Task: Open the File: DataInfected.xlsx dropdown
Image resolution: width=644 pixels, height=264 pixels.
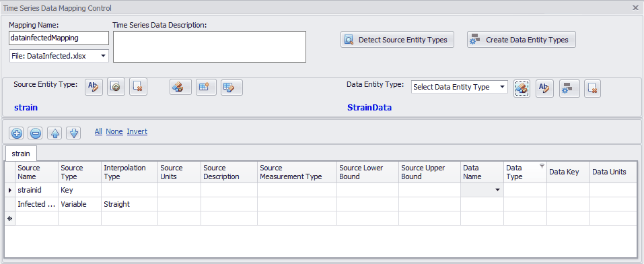Action: pos(103,56)
